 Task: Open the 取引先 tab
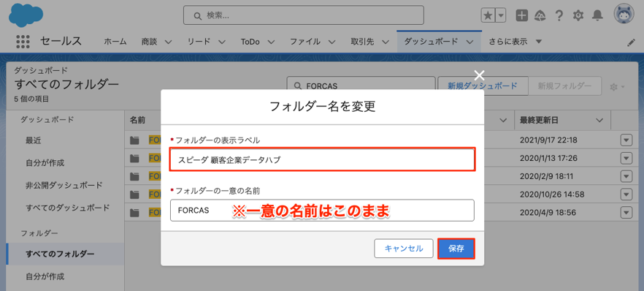point(362,42)
